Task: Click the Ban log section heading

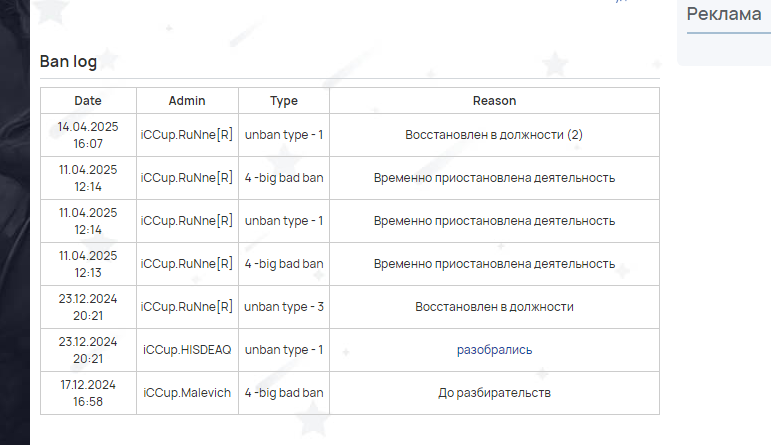Action: pos(68,61)
